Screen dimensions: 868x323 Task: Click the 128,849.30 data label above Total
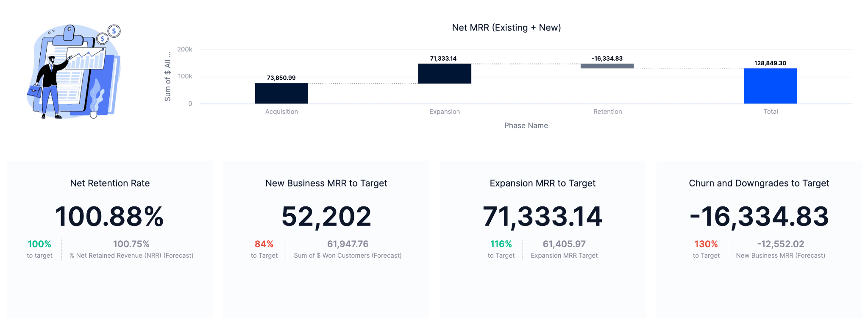[x=770, y=63]
